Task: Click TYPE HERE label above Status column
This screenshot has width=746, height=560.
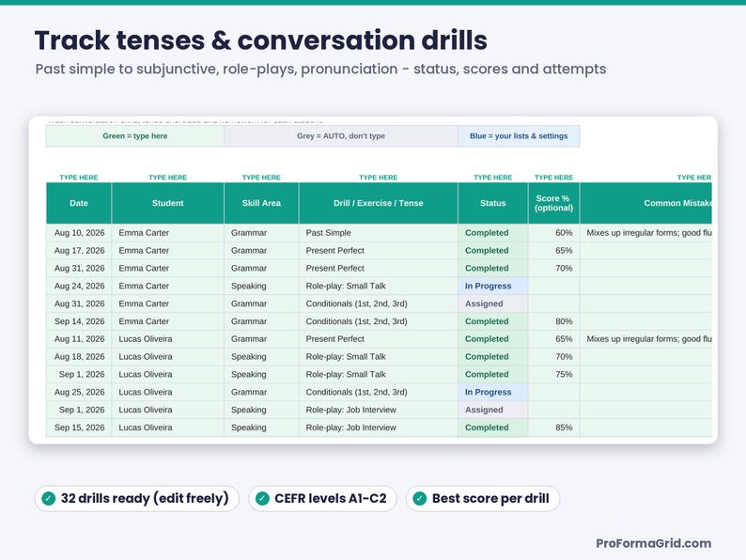Action: click(x=493, y=178)
